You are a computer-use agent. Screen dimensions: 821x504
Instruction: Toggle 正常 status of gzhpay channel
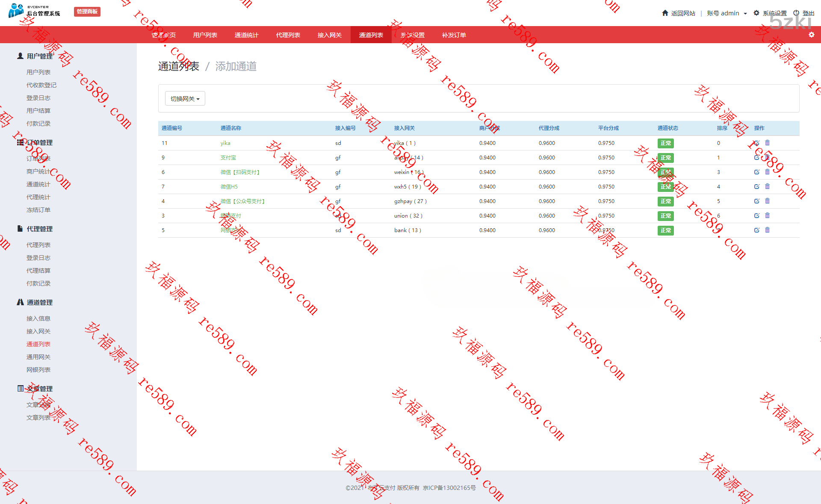pos(665,201)
